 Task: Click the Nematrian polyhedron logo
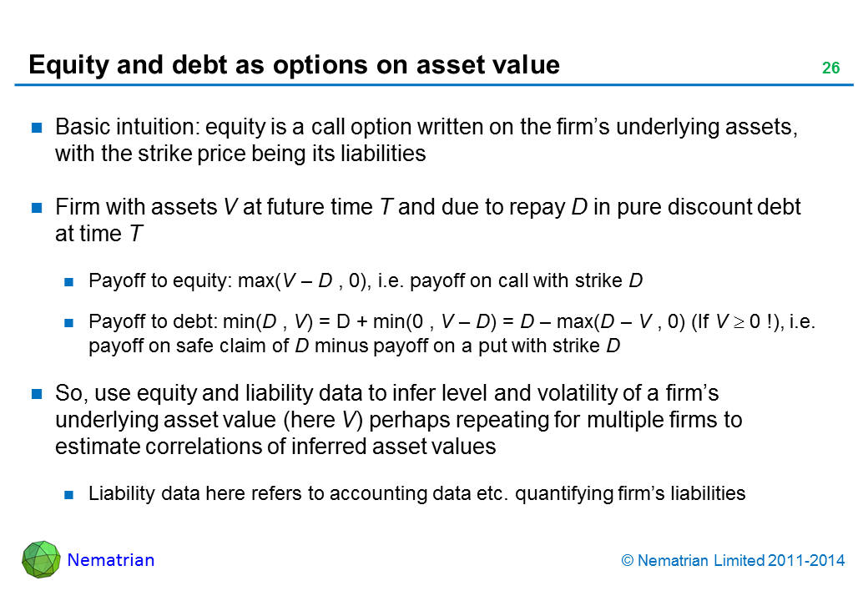[x=41, y=559]
